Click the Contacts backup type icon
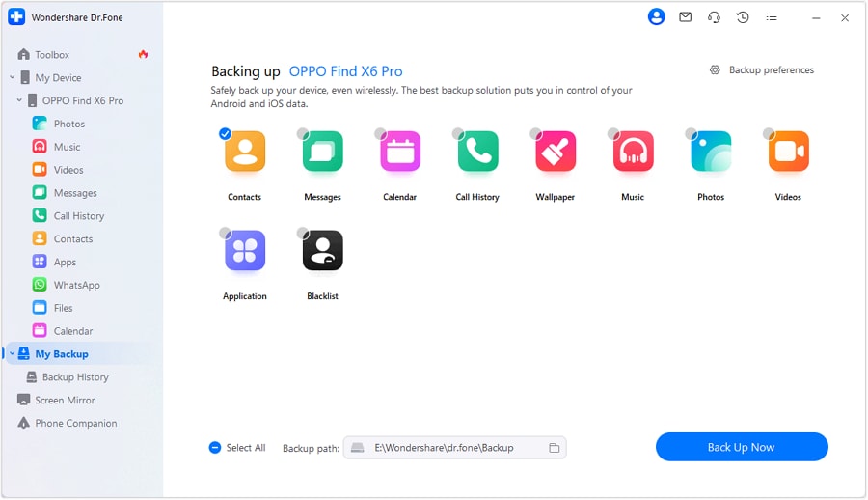This screenshot has width=868, height=500. point(245,152)
